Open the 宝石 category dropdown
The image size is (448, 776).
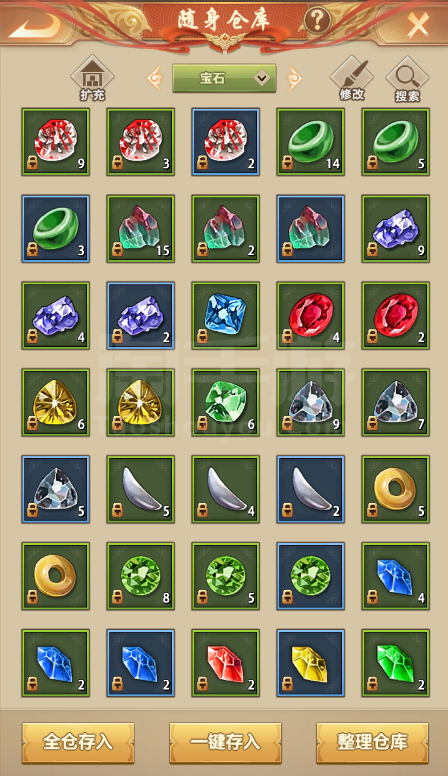coord(224,78)
